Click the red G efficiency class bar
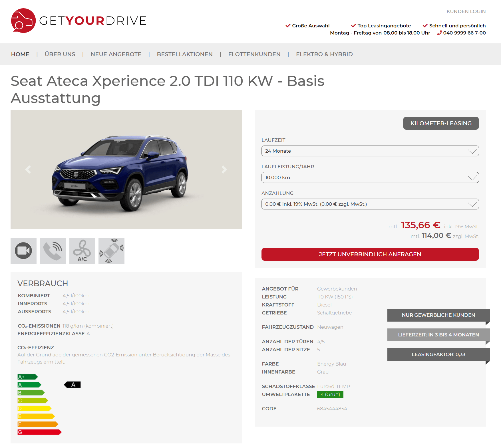 39,432
